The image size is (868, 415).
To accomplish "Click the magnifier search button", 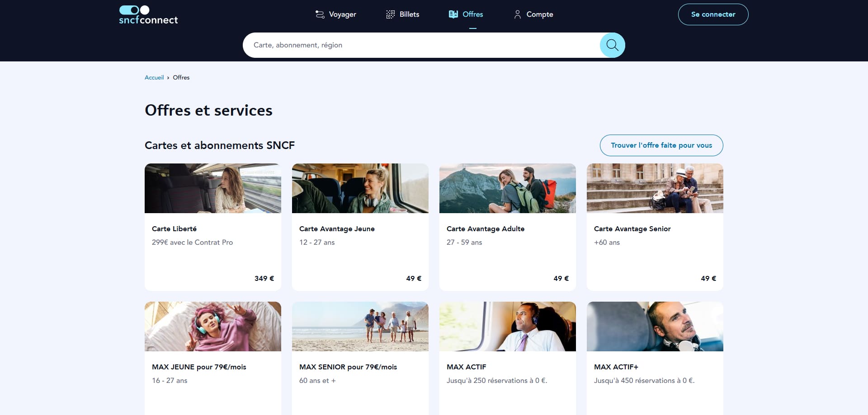I will 613,45.
